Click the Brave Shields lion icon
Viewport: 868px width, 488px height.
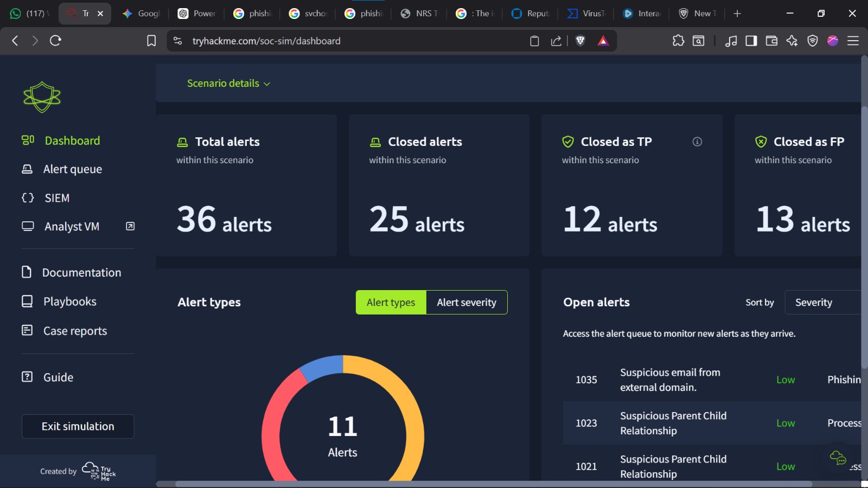pyautogui.click(x=580, y=41)
